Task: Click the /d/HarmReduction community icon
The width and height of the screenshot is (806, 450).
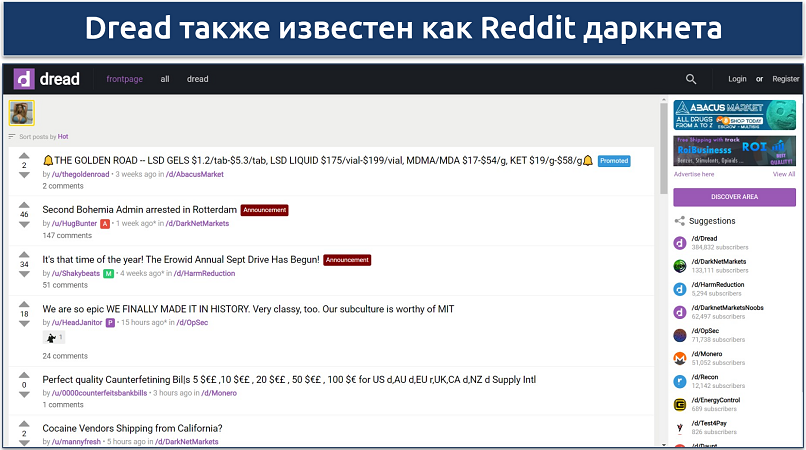Action: coord(680,289)
